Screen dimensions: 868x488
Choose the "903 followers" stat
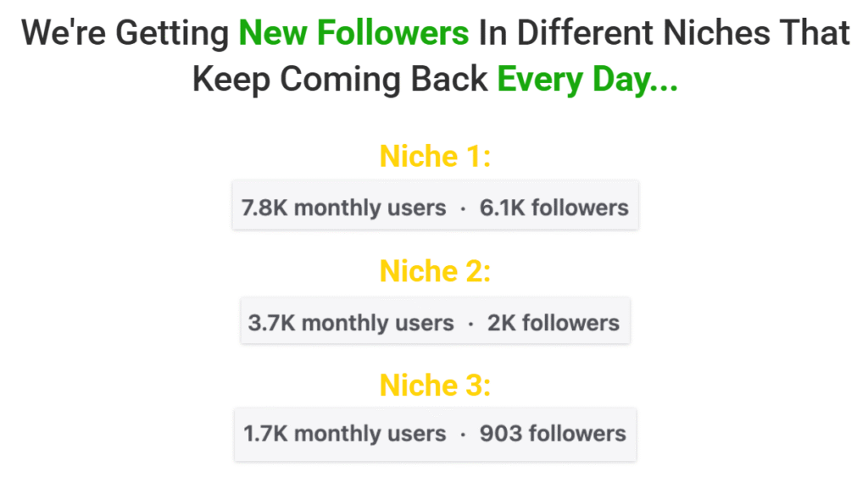point(553,435)
